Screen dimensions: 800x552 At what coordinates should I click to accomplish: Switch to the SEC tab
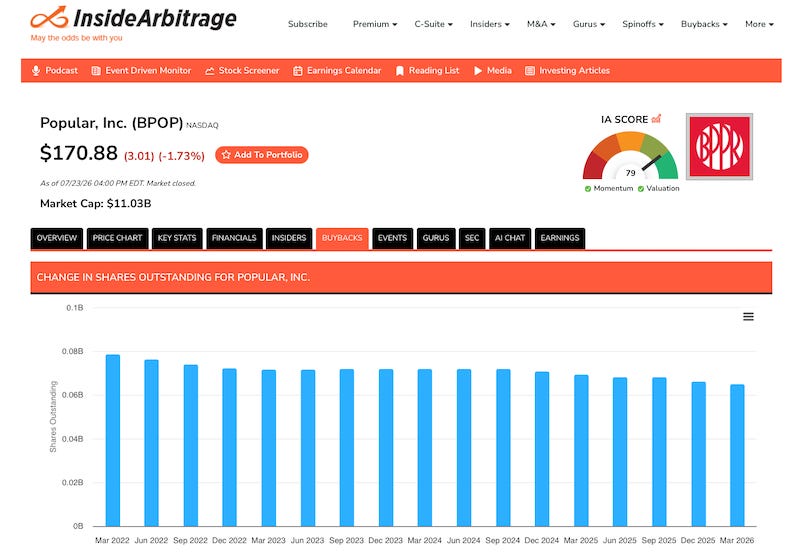(x=472, y=238)
